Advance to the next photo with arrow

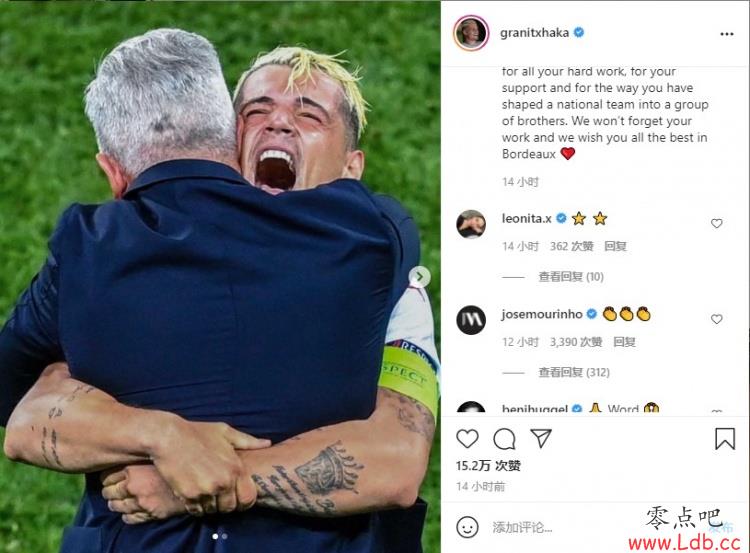pos(419,276)
